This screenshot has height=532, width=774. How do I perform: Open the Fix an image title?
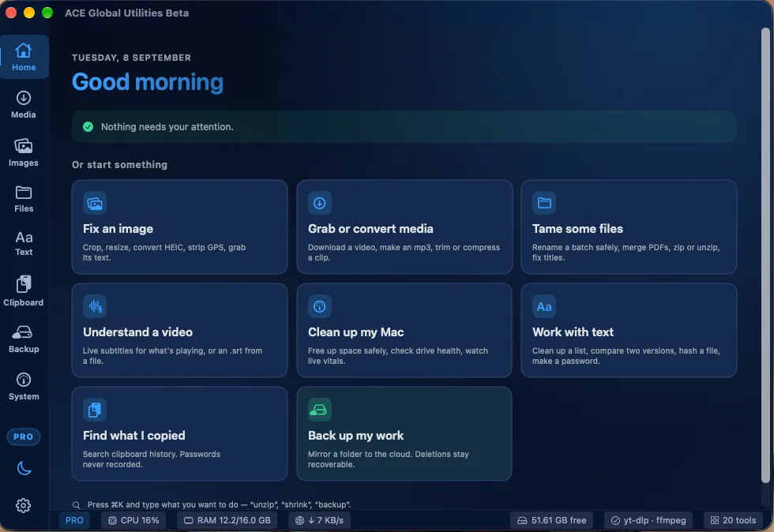click(118, 229)
